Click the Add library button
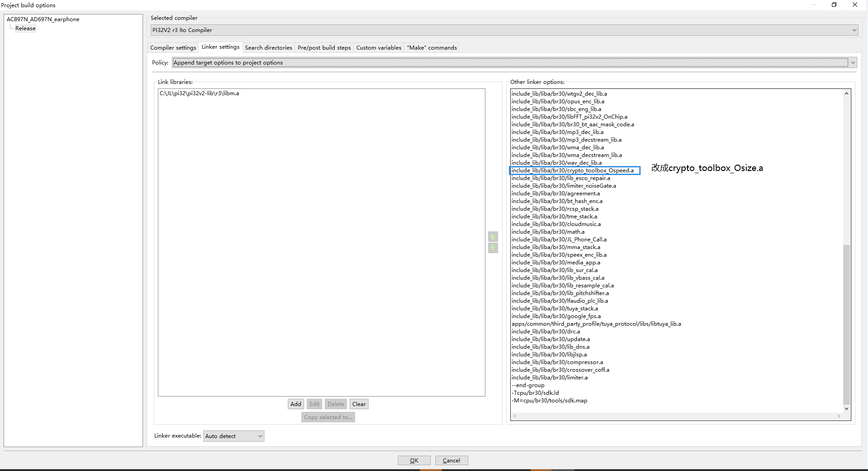Screen dimensions: 868x471 [296, 404]
